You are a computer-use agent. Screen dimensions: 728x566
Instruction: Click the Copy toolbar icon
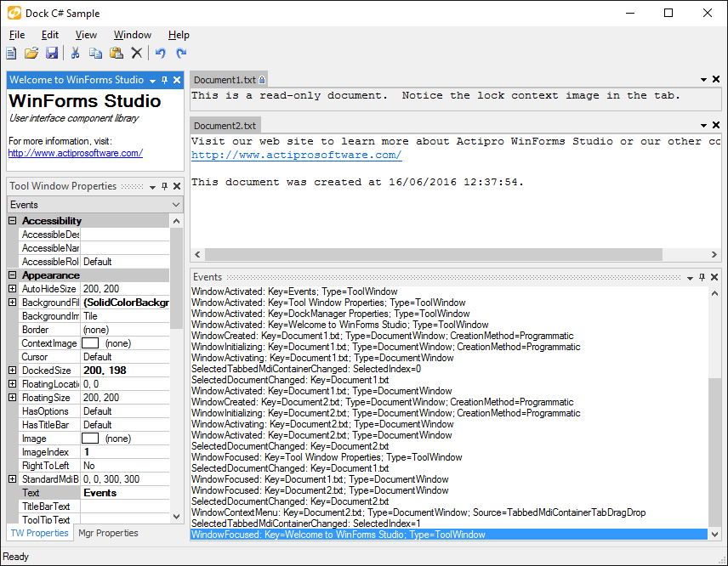coord(95,54)
